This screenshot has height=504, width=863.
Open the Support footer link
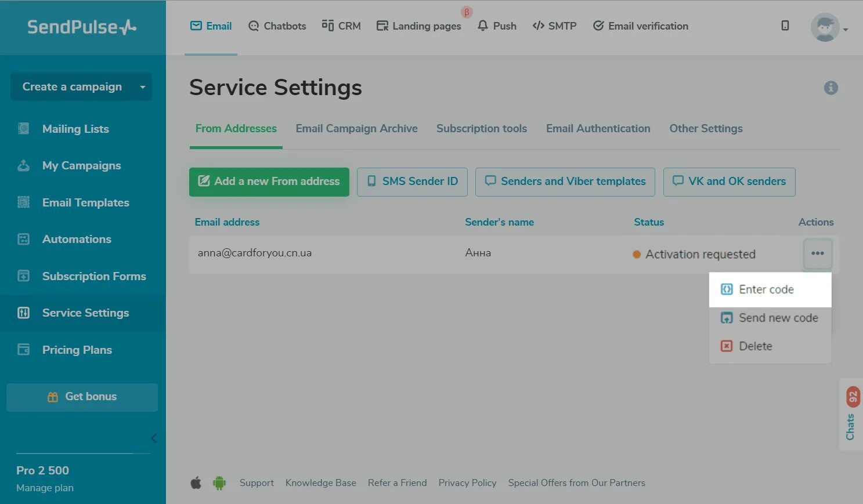tap(257, 483)
